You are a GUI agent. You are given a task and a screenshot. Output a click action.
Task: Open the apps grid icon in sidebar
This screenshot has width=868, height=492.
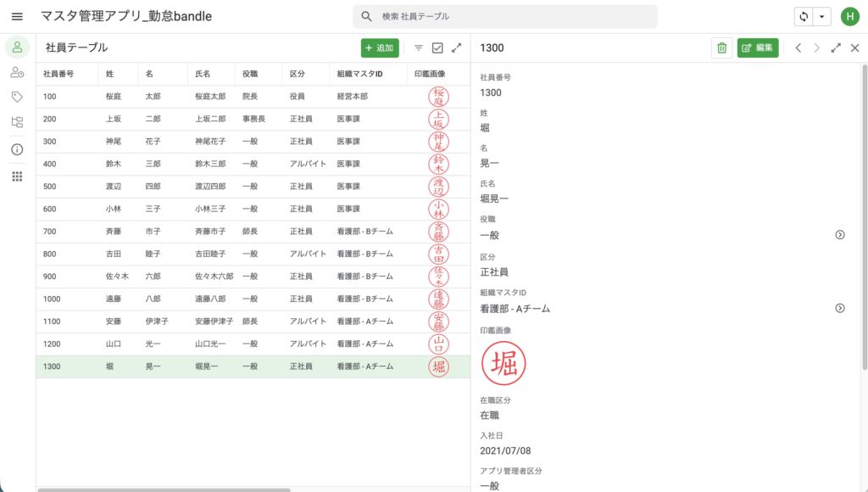[17, 176]
